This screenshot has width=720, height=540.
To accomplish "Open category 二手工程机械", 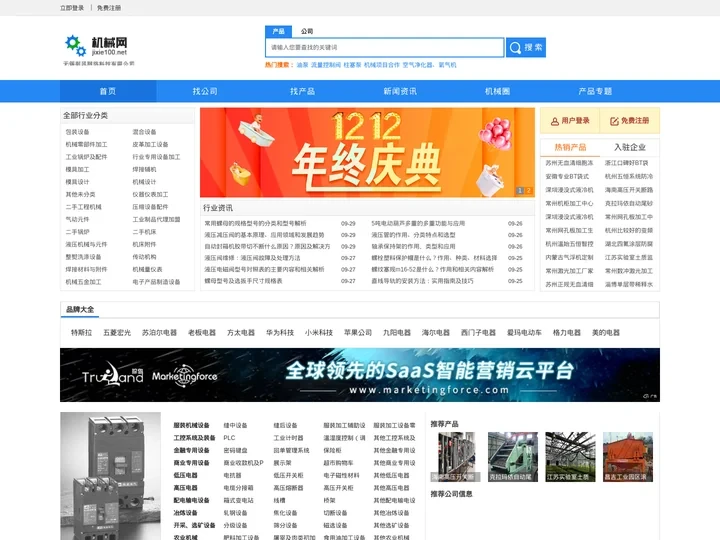I will pos(84,207).
